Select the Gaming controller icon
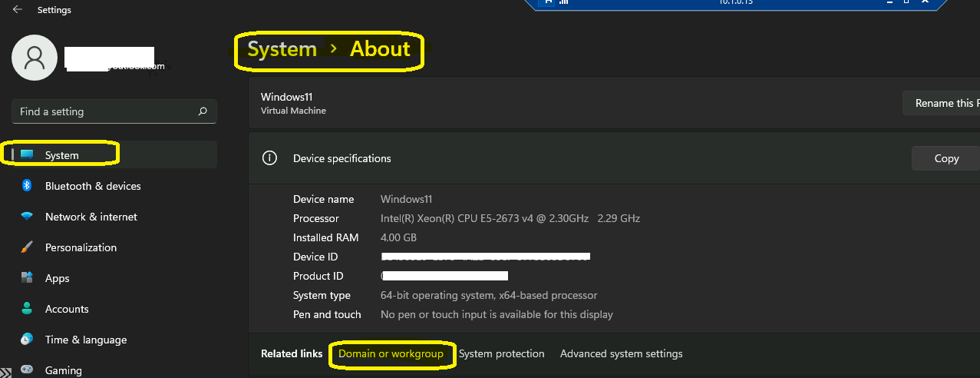 point(27,370)
